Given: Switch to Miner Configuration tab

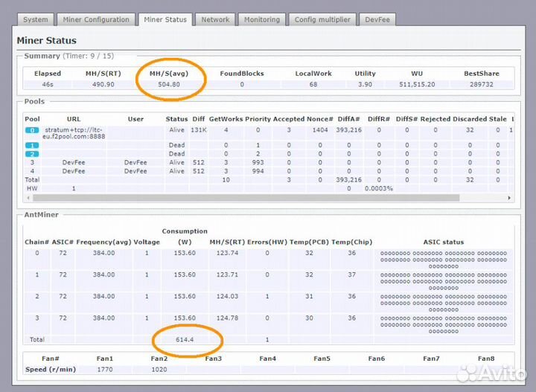Looking at the screenshot, I should [95, 20].
